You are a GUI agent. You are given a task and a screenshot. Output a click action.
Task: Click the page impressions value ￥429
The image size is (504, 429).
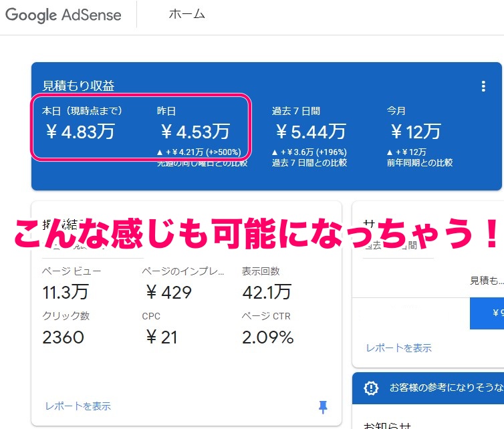(x=168, y=293)
